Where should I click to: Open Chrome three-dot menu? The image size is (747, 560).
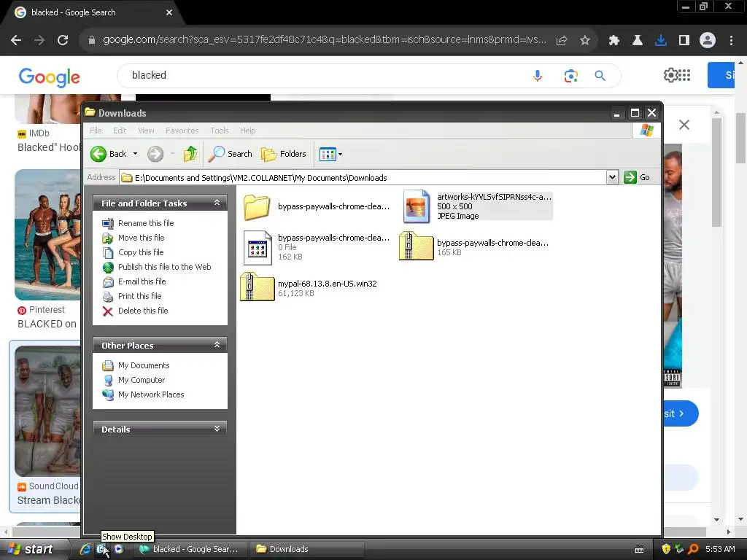tap(731, 41)
